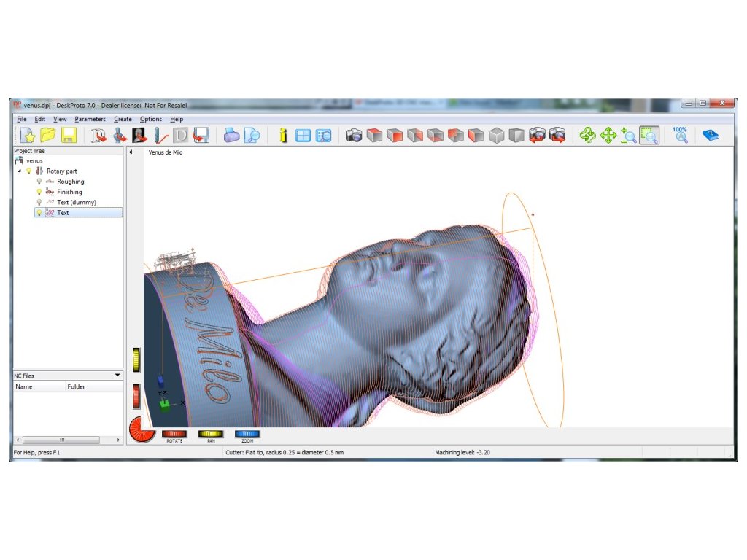The image size is (747, 560).
Task: Select Rotary part in Project Tree
Action: pyautogui.click(x=62, y=171)
